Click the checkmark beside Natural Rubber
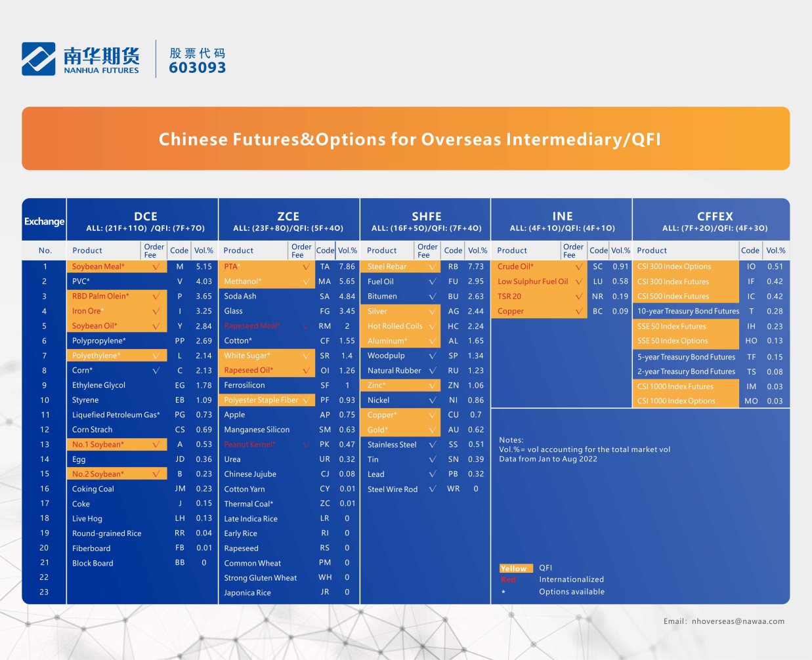This screenshot has width=812, height=660. (432, 371)
